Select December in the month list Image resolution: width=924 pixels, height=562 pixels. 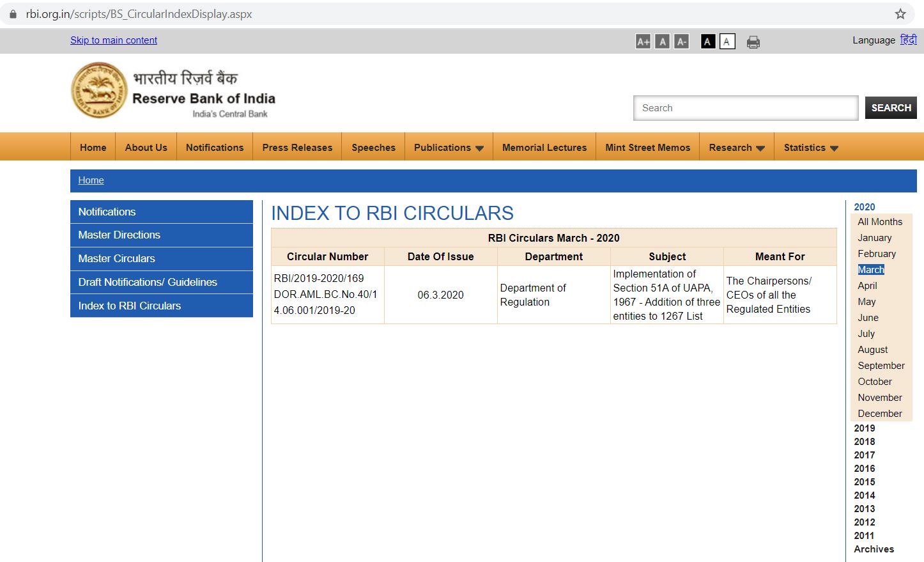tap(880, 414)
